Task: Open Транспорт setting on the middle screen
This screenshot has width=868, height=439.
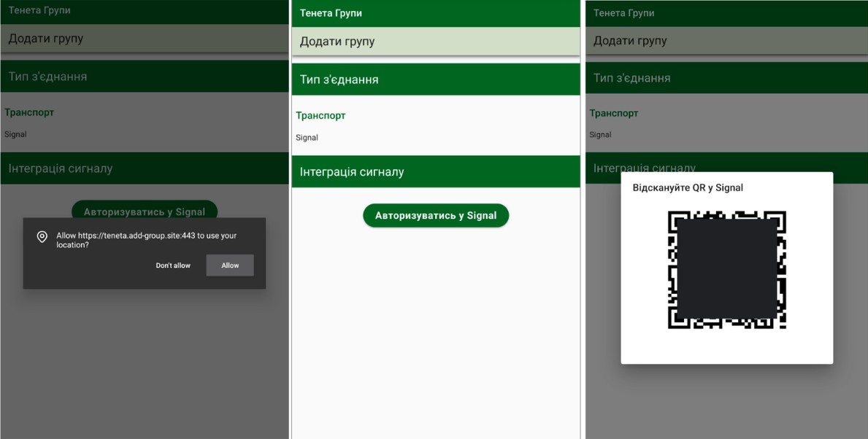Action: point(320,115)
